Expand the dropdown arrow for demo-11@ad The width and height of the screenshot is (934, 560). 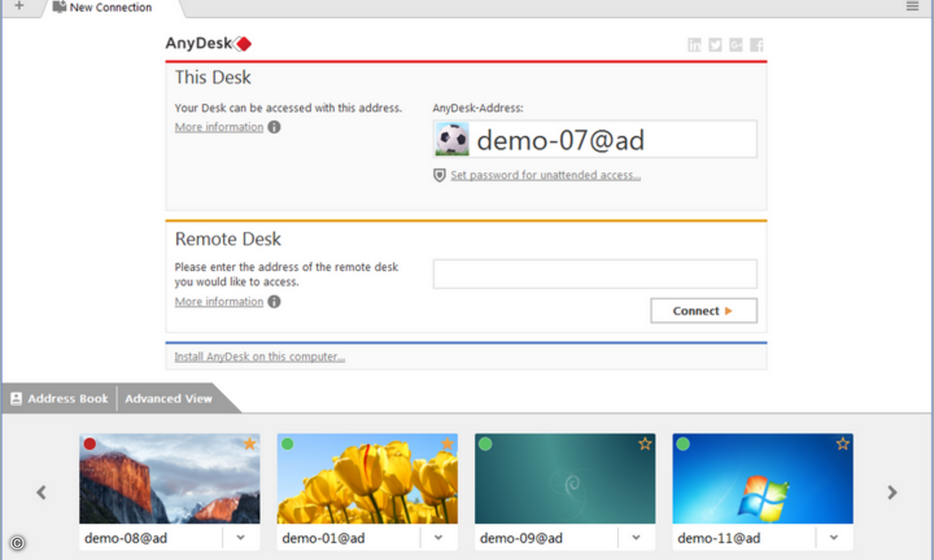[834, 537]
